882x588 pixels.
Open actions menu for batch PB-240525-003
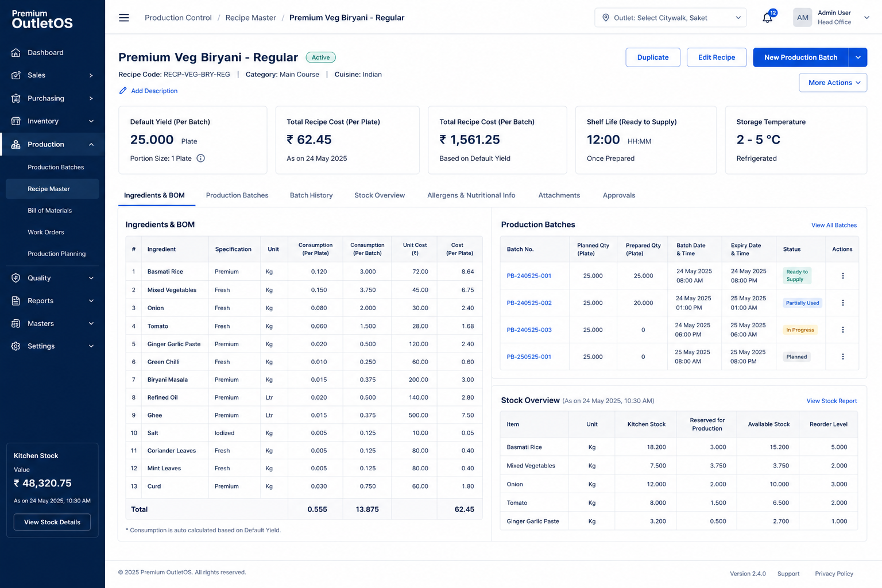[843, 330]
